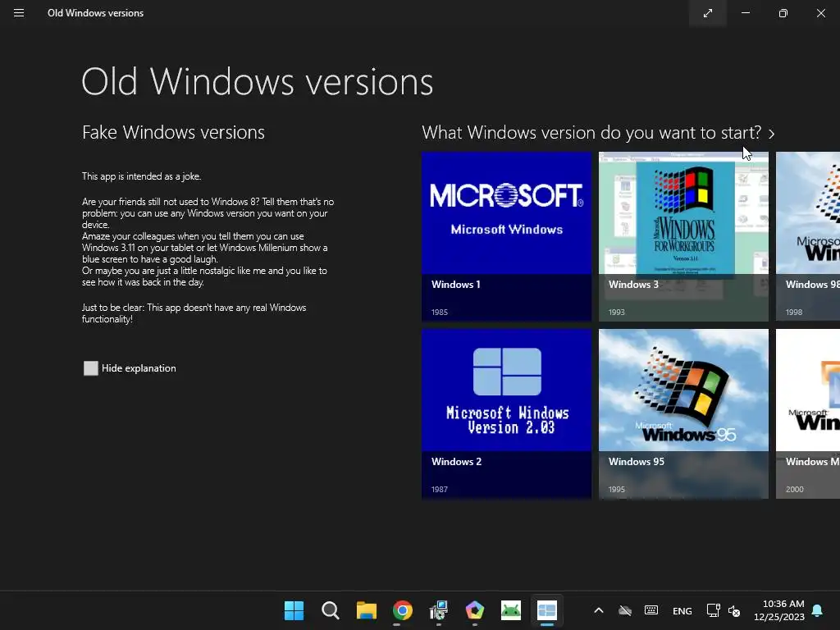Pick the Windows Me tile from 2000
The height and width of the screenshot is (630, 840).
point(808,413)
